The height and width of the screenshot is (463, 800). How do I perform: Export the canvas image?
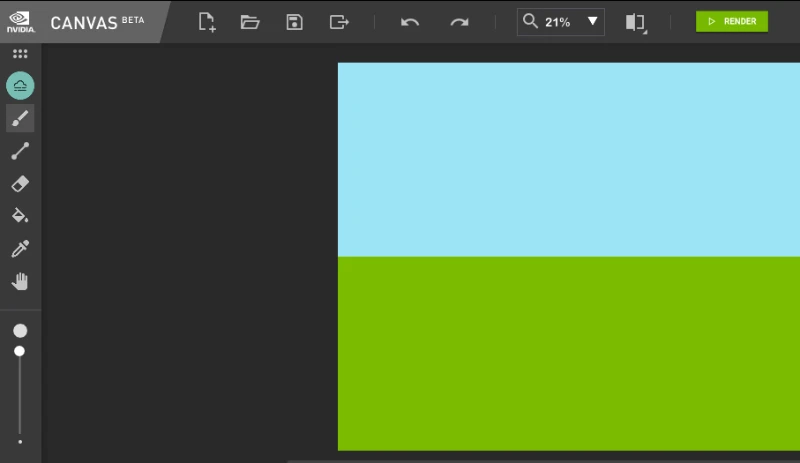339,22
